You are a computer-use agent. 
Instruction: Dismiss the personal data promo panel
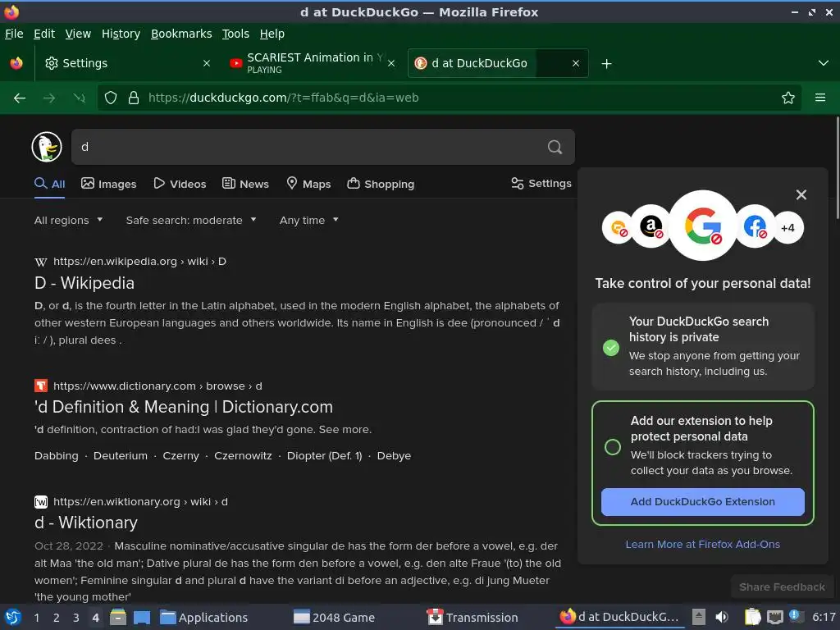coord(801,194)
